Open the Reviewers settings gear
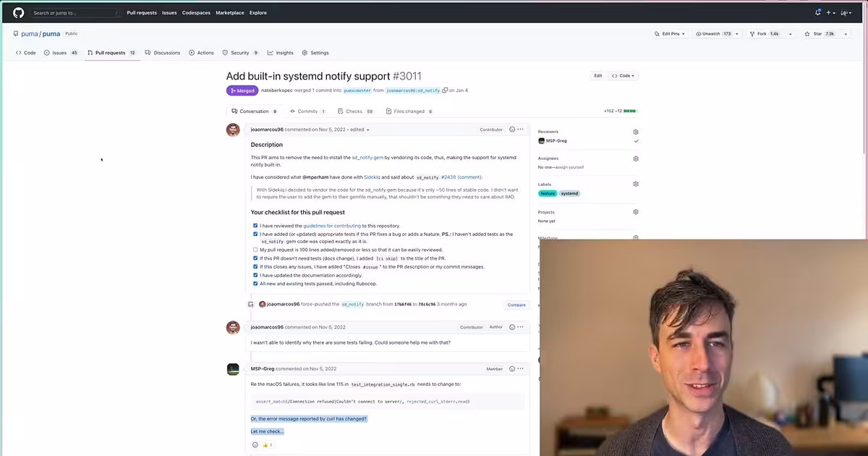 pyautogui.click(x=636, y=132)
